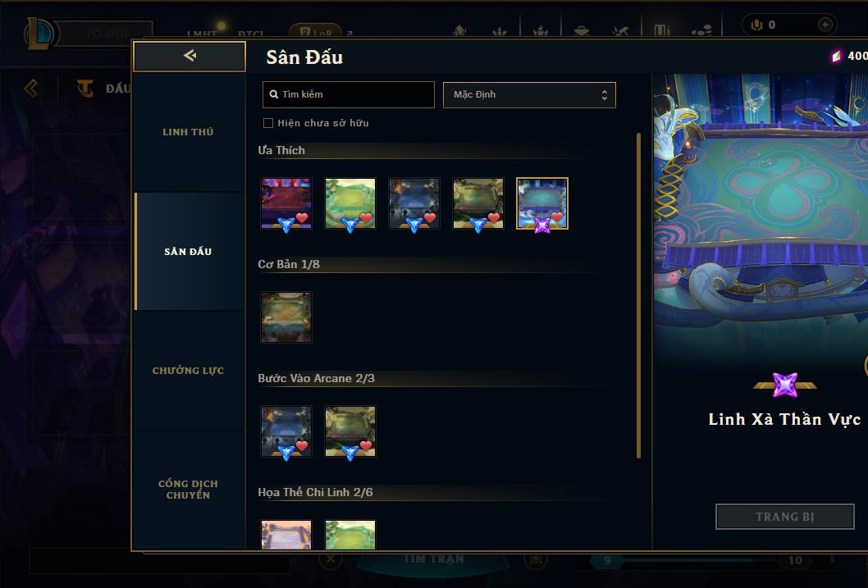
Task: Click the purple star rarity icon above Linh Xà Thần Vực
Action: coord(785,385)
